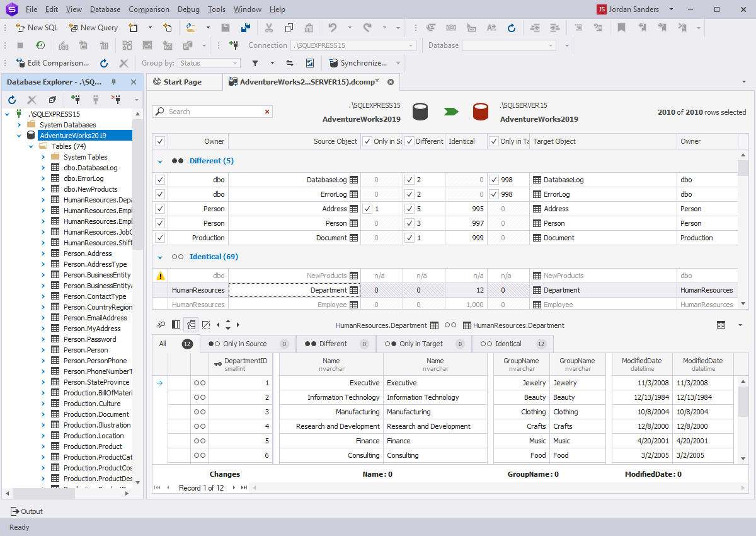Click the column layout icon at far right of the data toolbar

[721, 325]
